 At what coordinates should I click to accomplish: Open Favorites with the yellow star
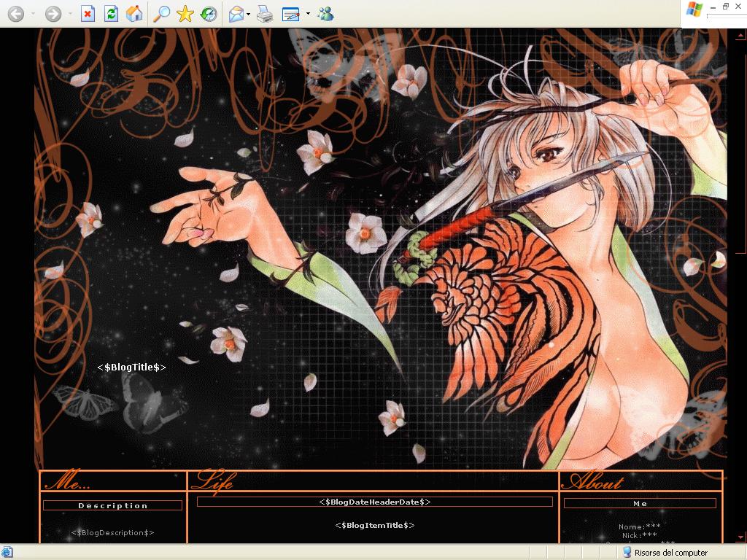[x=185, y=14]
